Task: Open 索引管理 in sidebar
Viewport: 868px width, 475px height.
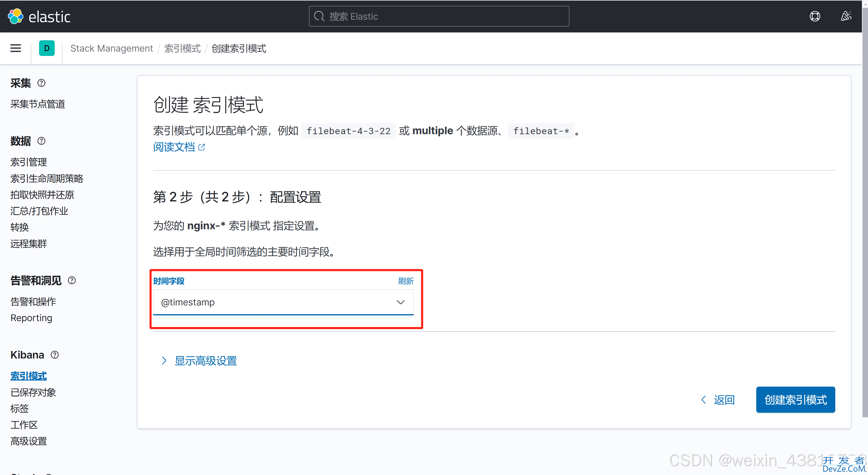Action: [x=29, y=162]
